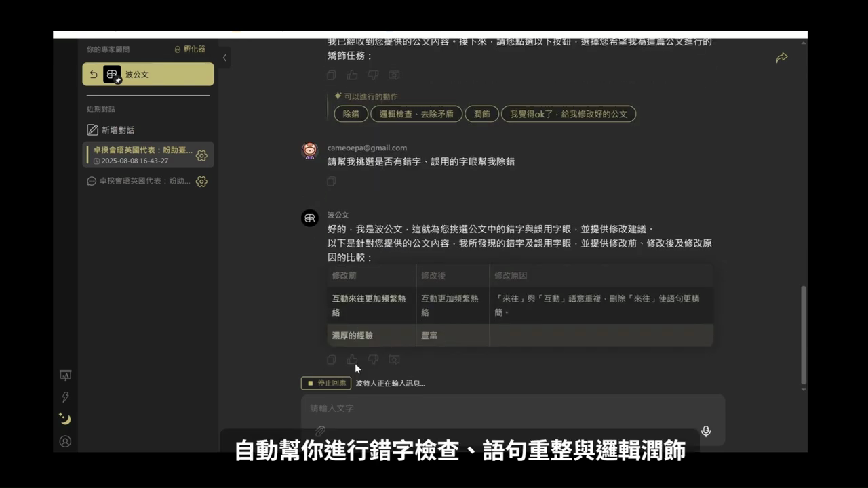Click the cameoepa@gmail.com sender name
Screen dimensions: 868x488
pos(367,148)
